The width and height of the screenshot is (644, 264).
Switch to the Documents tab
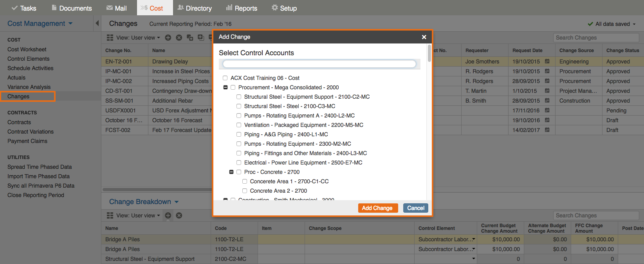(72, 8)
